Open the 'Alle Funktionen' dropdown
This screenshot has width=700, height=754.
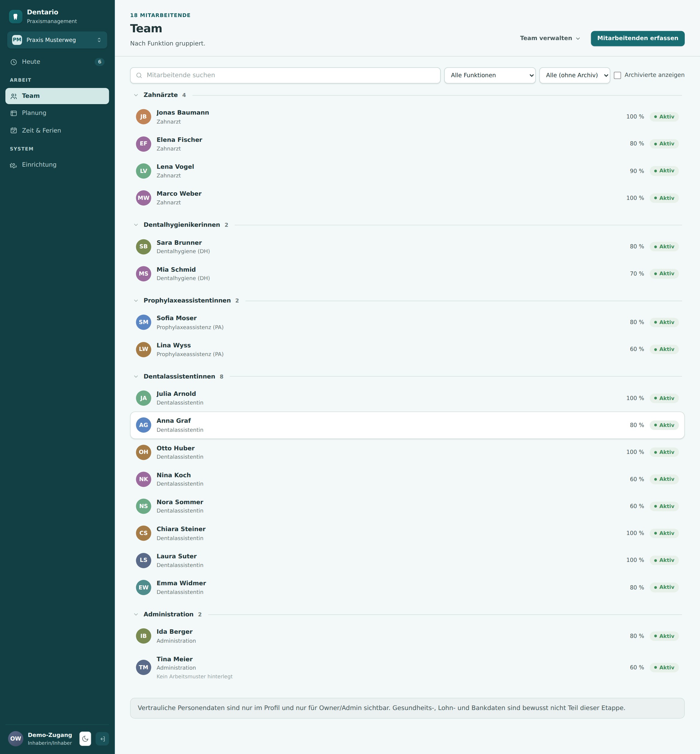pos(490,75)
